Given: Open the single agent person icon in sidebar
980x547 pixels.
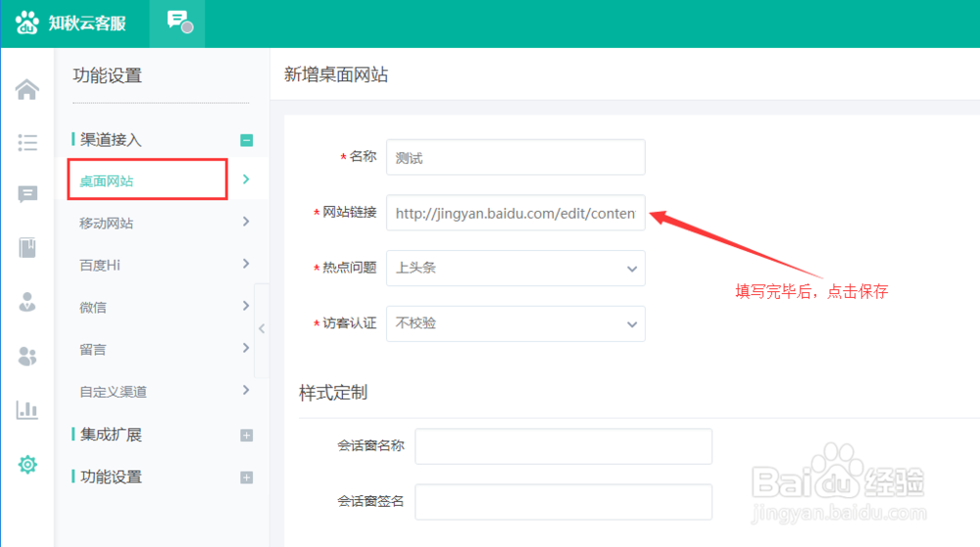Looking at the screenshot, I should 26,302.
